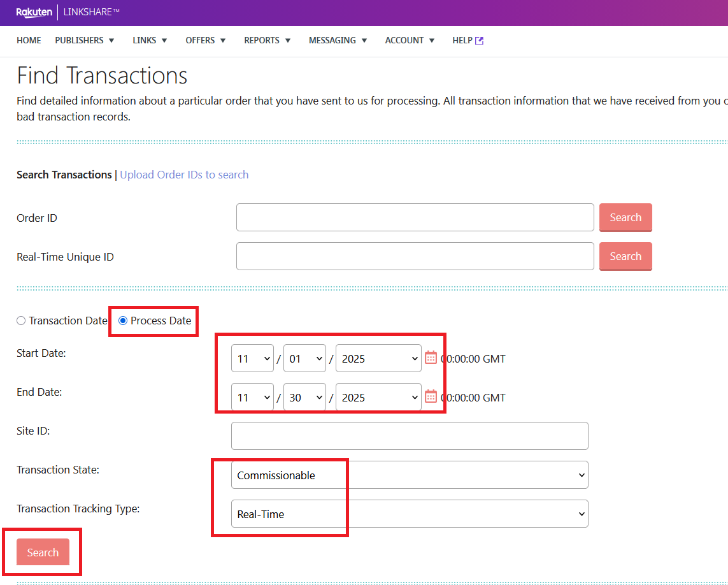The image size is (728, 585).
Task: Expand the Start Date day dropdown
Action: coord(304,359)
